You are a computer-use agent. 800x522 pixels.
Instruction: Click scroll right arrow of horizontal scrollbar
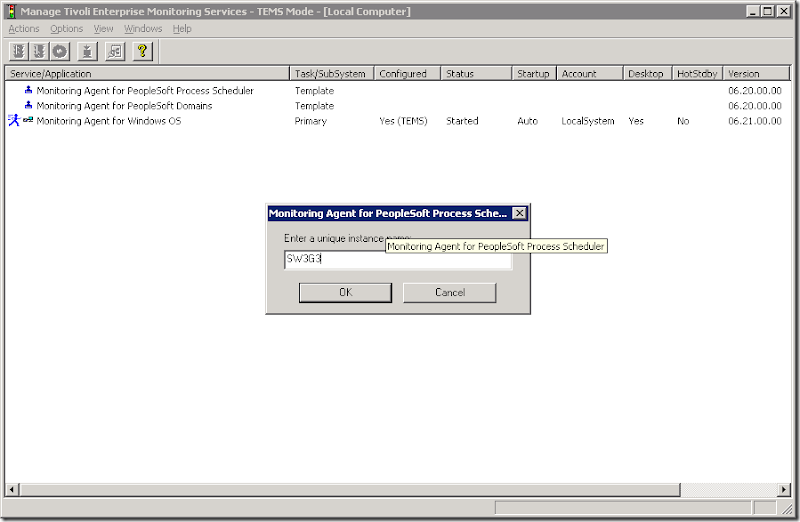pyautogui.click(x=784, y=490)
